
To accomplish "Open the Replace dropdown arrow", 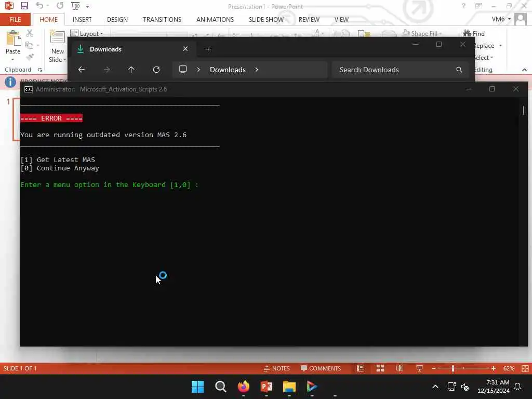I will pos(500,46).
